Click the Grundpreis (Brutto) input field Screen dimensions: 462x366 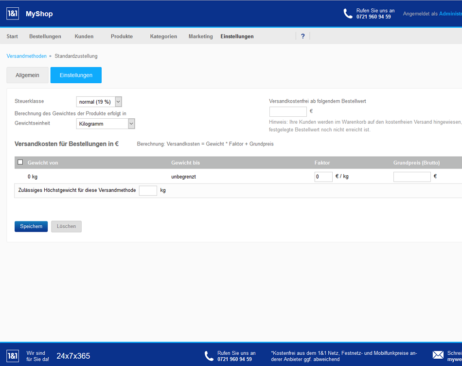412,177
